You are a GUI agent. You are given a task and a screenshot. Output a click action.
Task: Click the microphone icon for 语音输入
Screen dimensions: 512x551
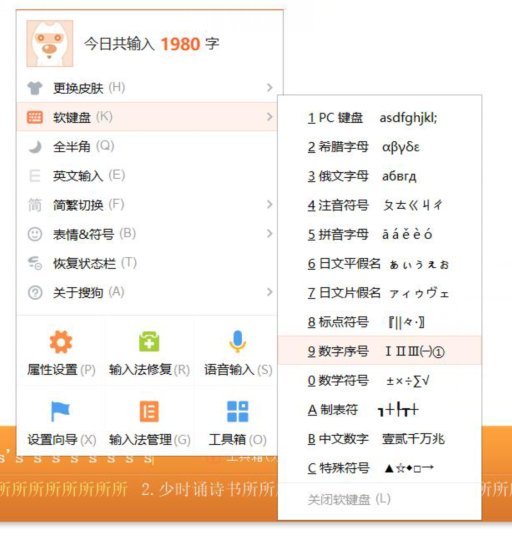238,341
